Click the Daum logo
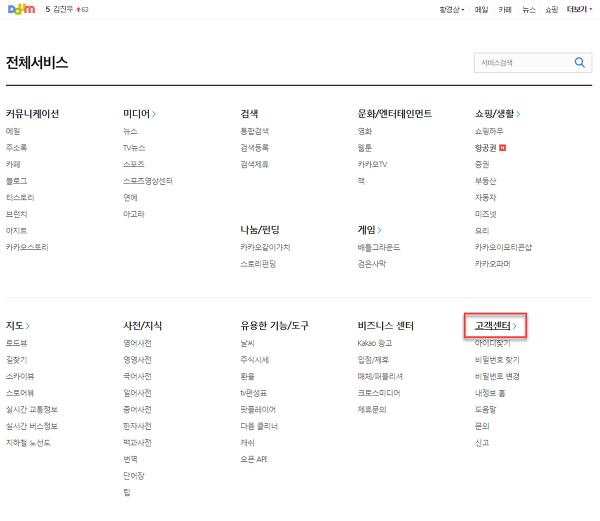 click(x=21, y=9)
